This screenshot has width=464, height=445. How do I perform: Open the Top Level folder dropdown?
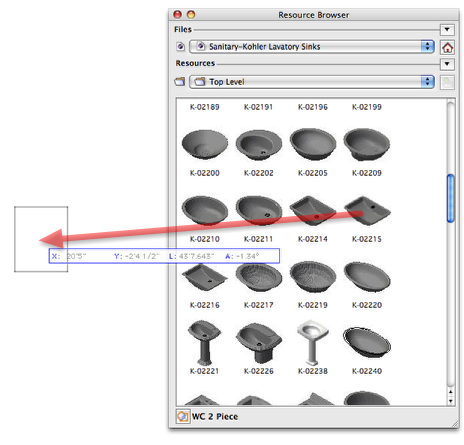[312, 82]
